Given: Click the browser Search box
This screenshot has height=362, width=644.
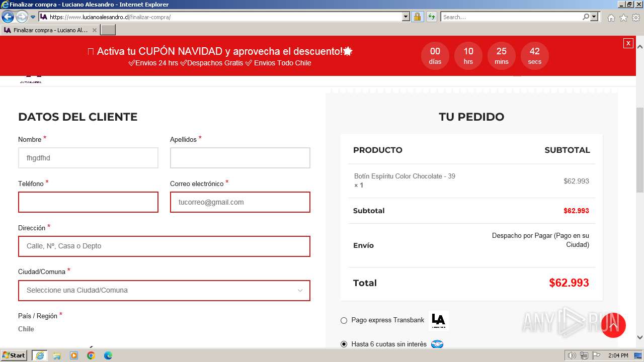Looking at the screenshot, I should [x=511, y=17].
